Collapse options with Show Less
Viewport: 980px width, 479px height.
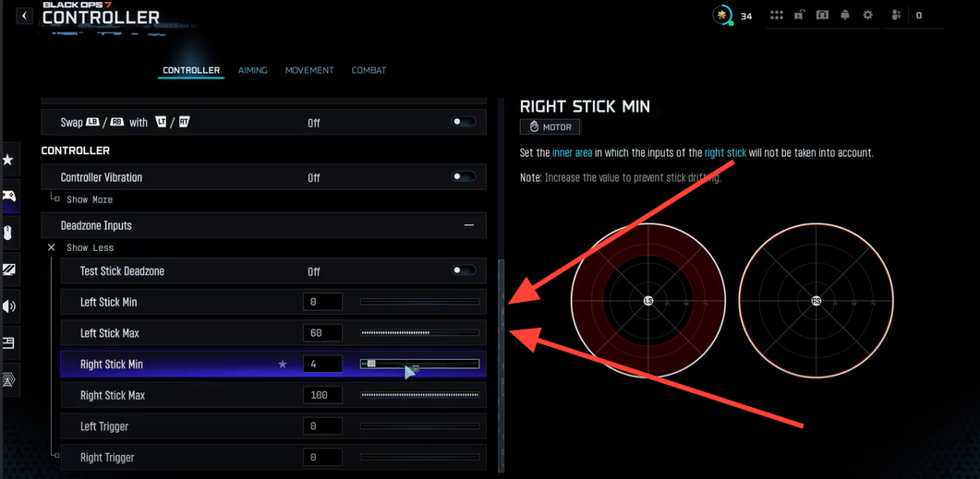90,248
